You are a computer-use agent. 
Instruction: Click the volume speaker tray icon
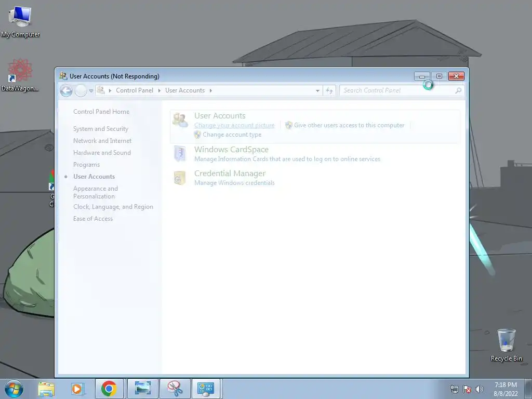coord(479,389)
